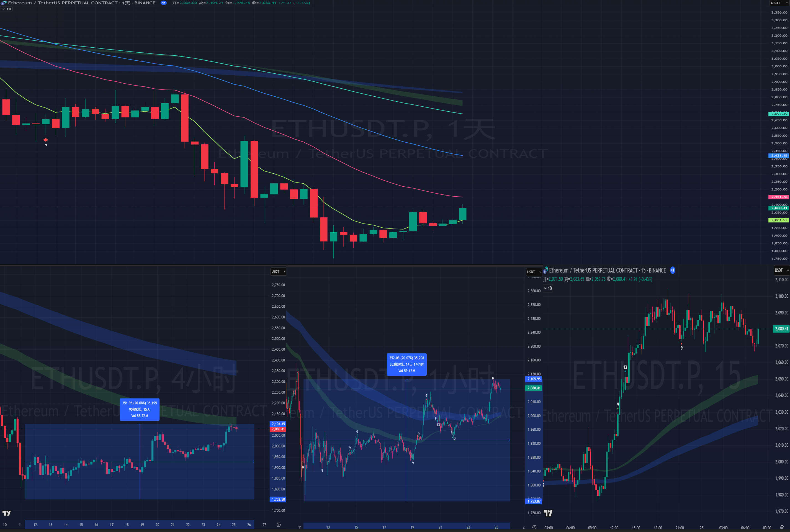
Task: Click 1,753.87 price label on 1-hour axis
Action: point(534,501)
